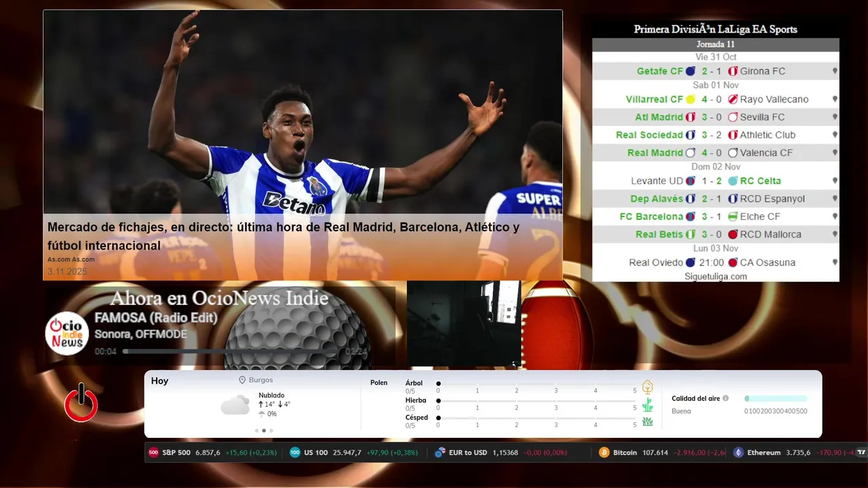This screenshot has height=488, width=868.
Task: Click the location pin next to Burgos
Action: pos(242,380)
